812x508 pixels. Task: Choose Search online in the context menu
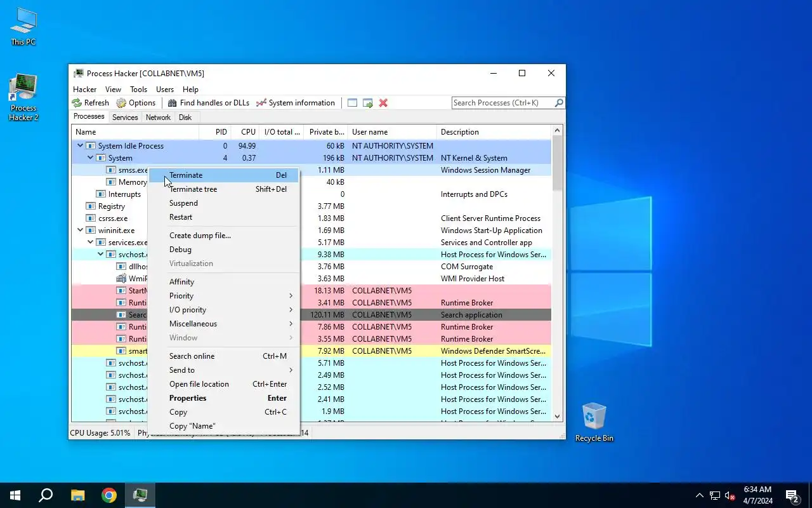click(223, 356)
